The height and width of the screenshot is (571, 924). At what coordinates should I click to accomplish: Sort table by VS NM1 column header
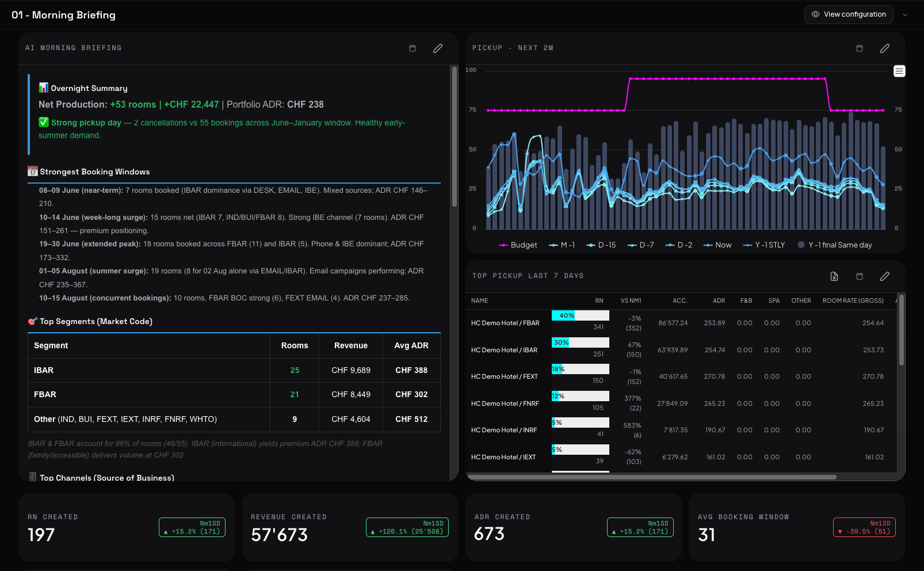[631, 301]
